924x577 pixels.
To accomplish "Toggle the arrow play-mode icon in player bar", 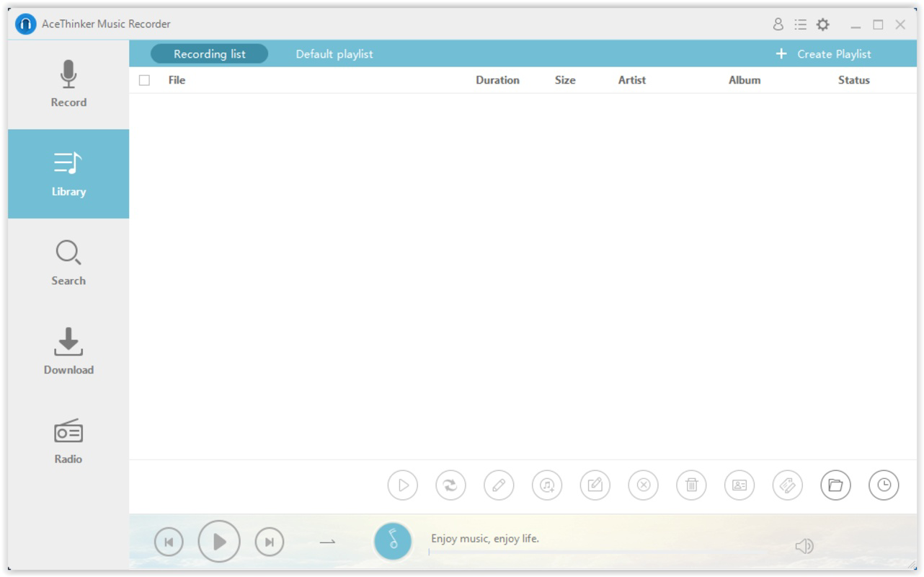I will click(x=328, y=542).
